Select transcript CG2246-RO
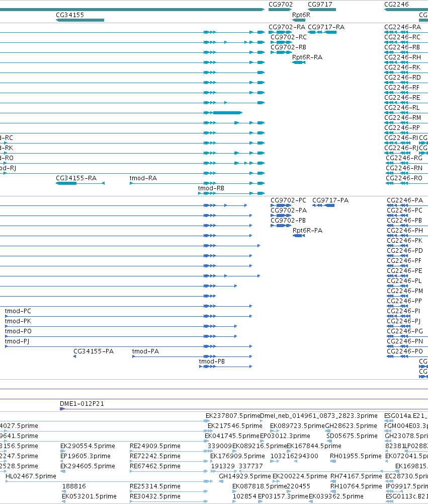This screenshot has height=504, width=428. (x=404, y=178)
